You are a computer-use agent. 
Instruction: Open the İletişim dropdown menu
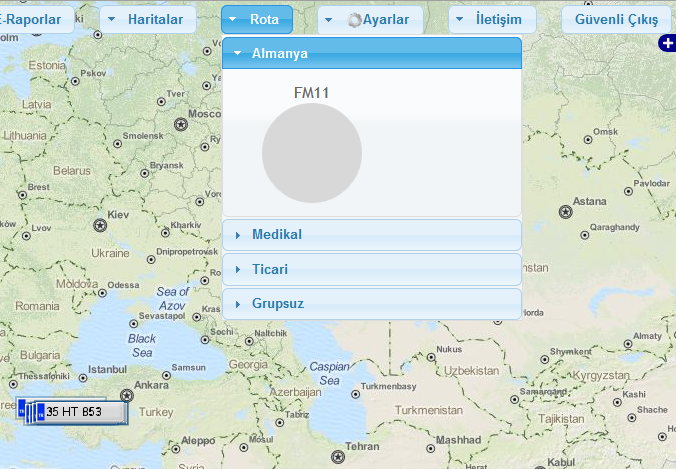(492, 20)
